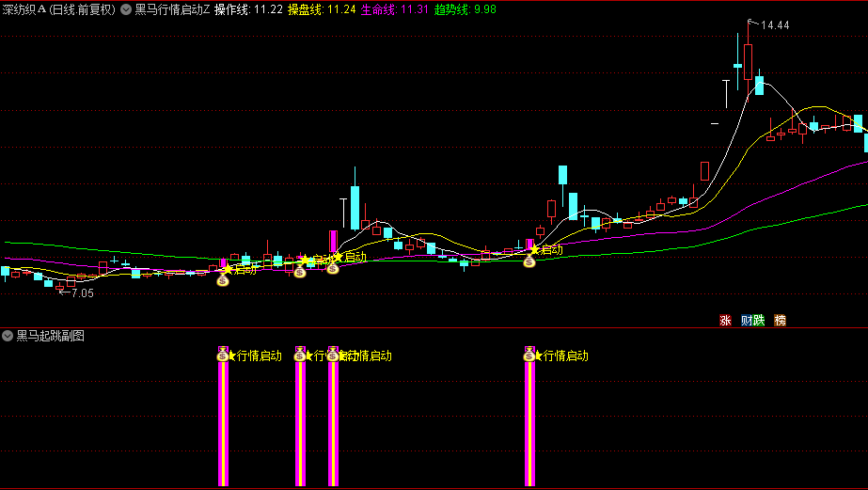Click the rightmost money bag icon in 黑马起跳副图
Viewport: 868px width, 490px height.
pos(529,356)
